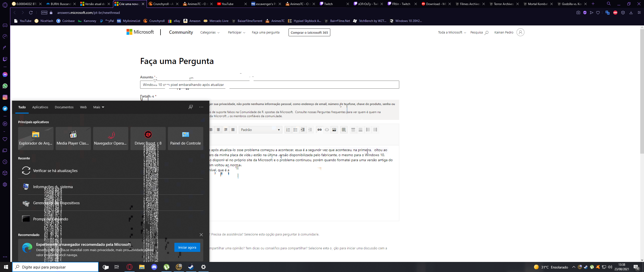
Task: Click the snapshot camera icon in address bar
Action: pos(578,13)
